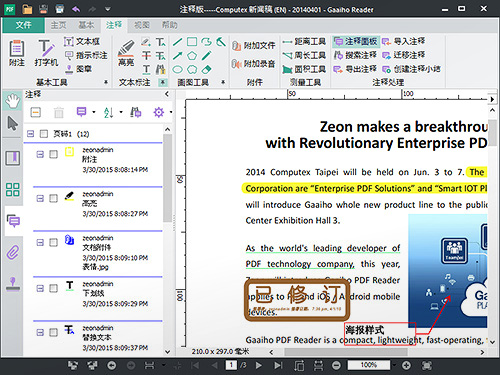The width and height of the screenshot is (500, 375).
Task: Select the eraser drawing tool
Action: [x=207, y=69]
